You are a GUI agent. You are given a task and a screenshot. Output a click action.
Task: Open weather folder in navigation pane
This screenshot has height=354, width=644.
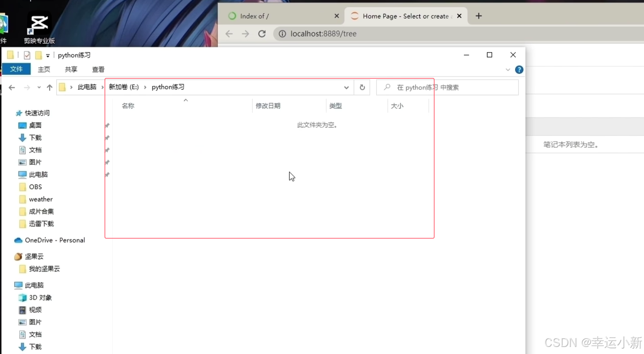(x=41, y=200)
